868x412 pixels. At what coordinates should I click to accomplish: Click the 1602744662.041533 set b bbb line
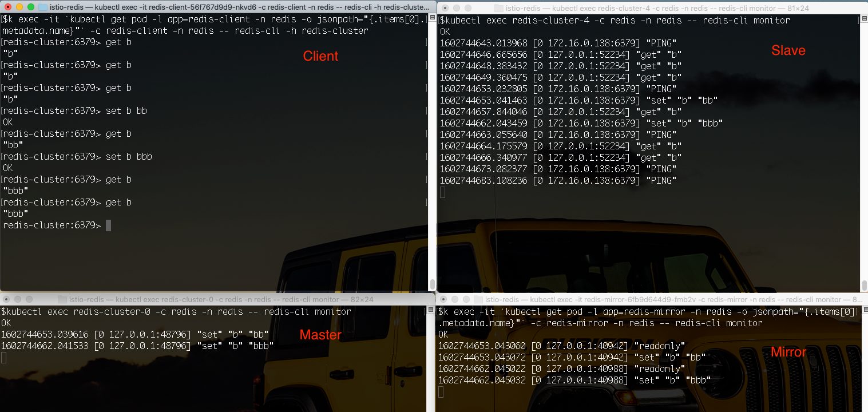pos(137,346)
